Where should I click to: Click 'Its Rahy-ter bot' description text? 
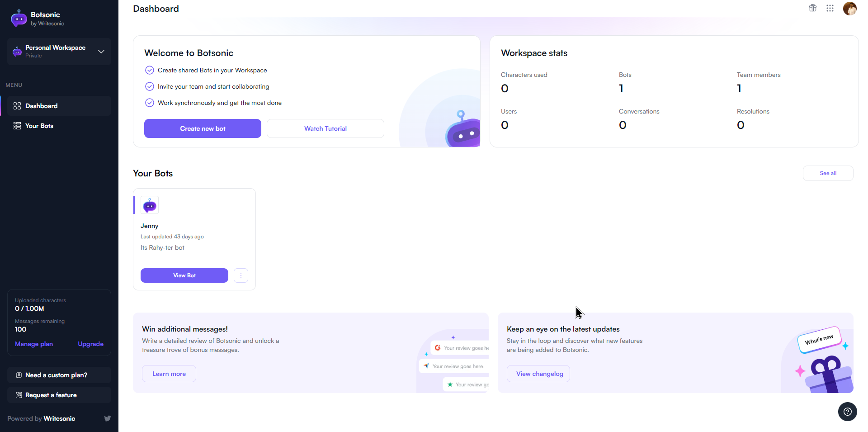tap(162, 247)
